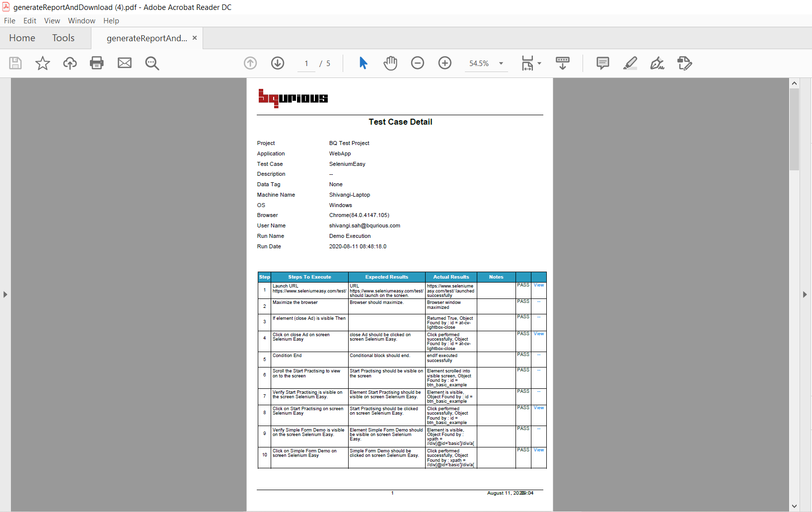Open the View menu
Image resolution: width=812 pixels, height=512 pixels.
[52, 21]
